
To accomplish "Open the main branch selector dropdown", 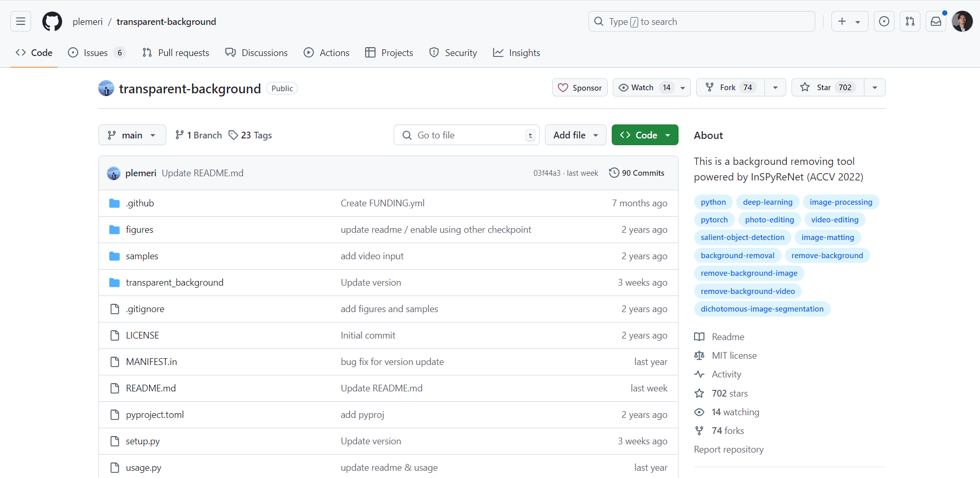I will 132,135.
